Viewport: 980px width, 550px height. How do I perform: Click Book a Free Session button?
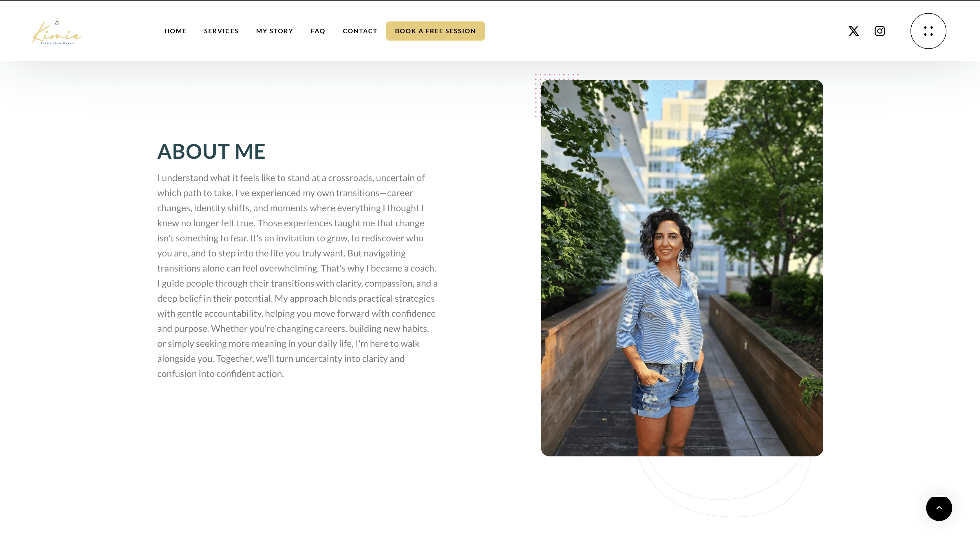click(435, 31)
